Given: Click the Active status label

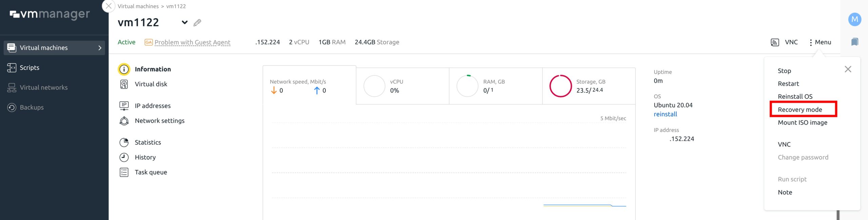Looking at the screenshot, I should point(126,42).
